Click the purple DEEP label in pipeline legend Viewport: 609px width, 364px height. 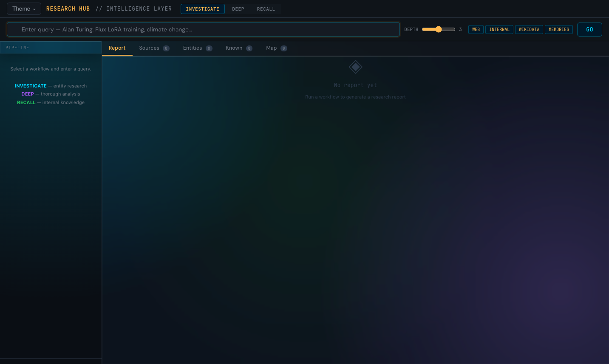point(28,94)
